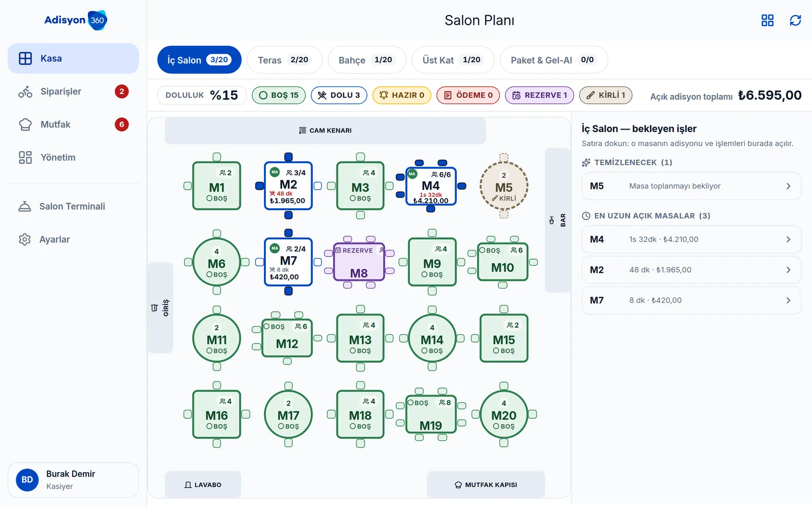Image resolution: width=812 pixels, height=508 pixels.
Task: Click the Siparişler badge showing 2
Action: pyautogui.click(x=122, y=91)
